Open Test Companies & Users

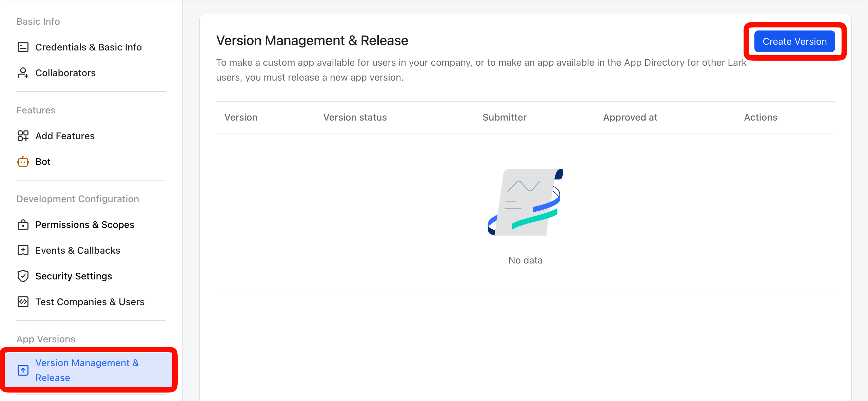90,302
